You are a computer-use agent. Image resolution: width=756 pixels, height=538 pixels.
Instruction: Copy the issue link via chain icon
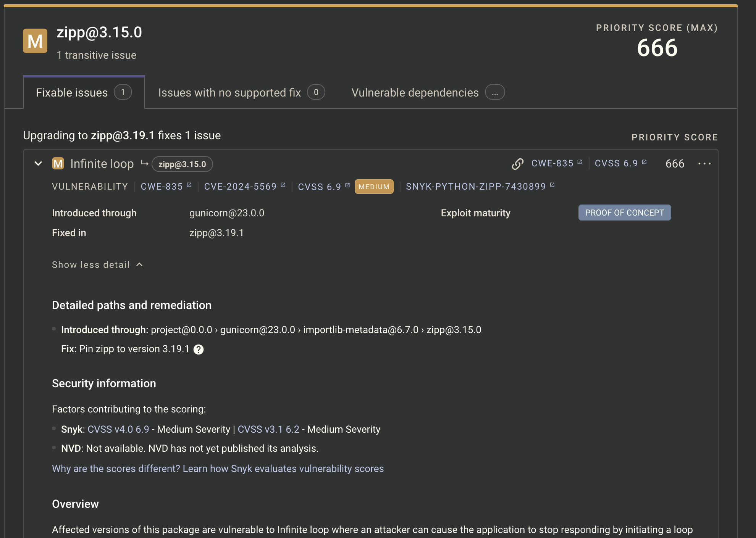517,164
